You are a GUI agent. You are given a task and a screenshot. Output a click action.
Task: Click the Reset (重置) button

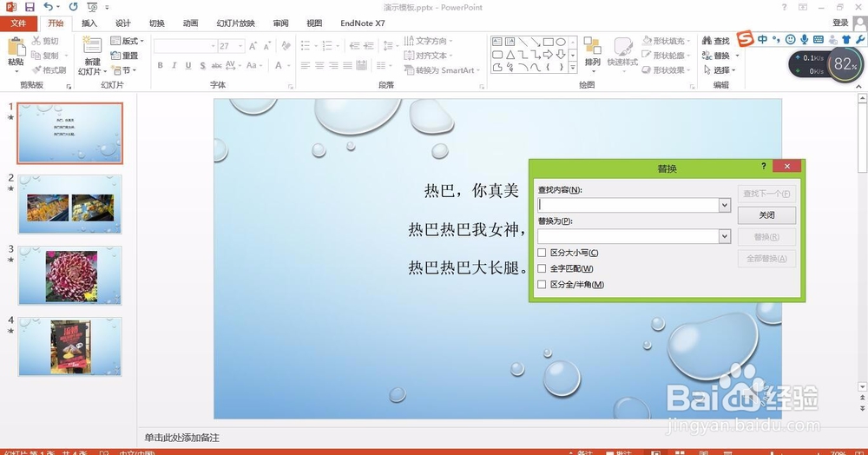pyautogui.click(x=124, y=56)
